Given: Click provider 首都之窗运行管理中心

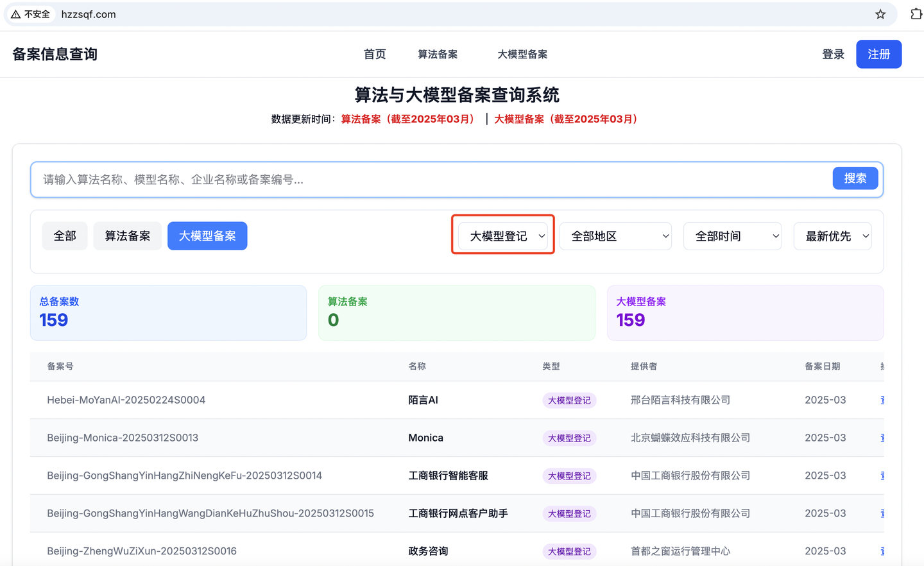Looking at the screenshot, I should click(680, 551).
